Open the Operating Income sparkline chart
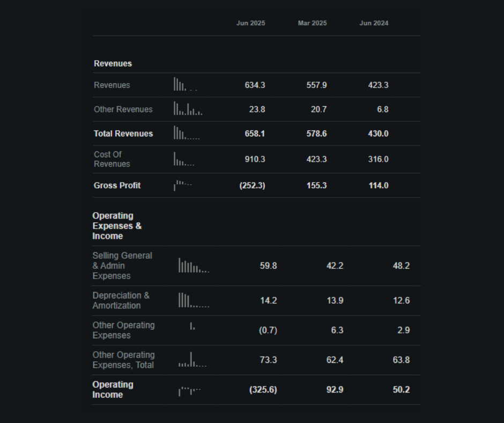 point(190,391)
